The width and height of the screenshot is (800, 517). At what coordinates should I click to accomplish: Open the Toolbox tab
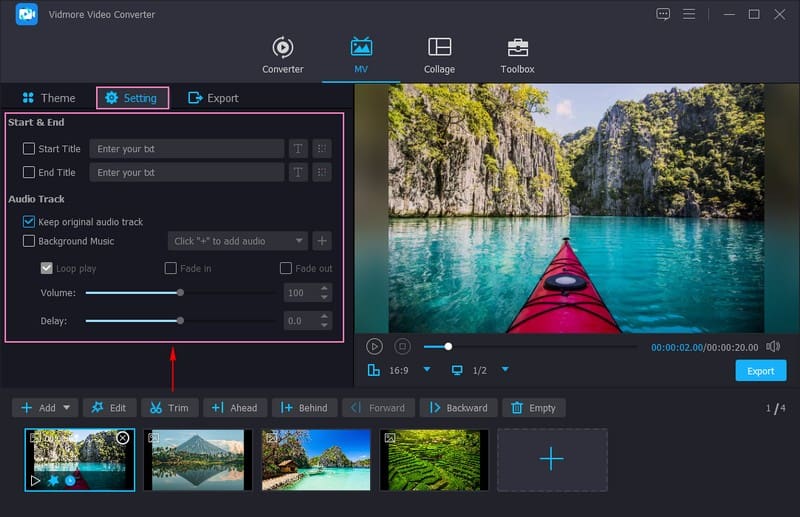click(x=517, y=56)
